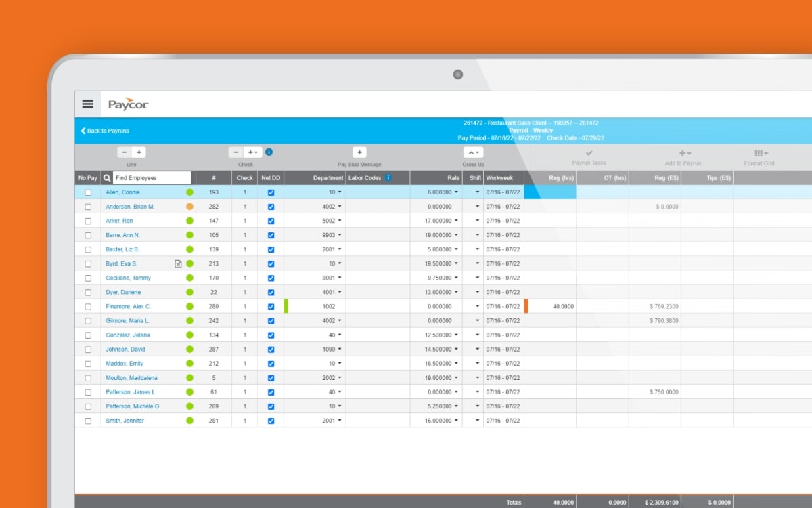Select the No Pay checkbox for Smith, Jennifer
Screen dimensions: 812x508
(x=88, y=420)
